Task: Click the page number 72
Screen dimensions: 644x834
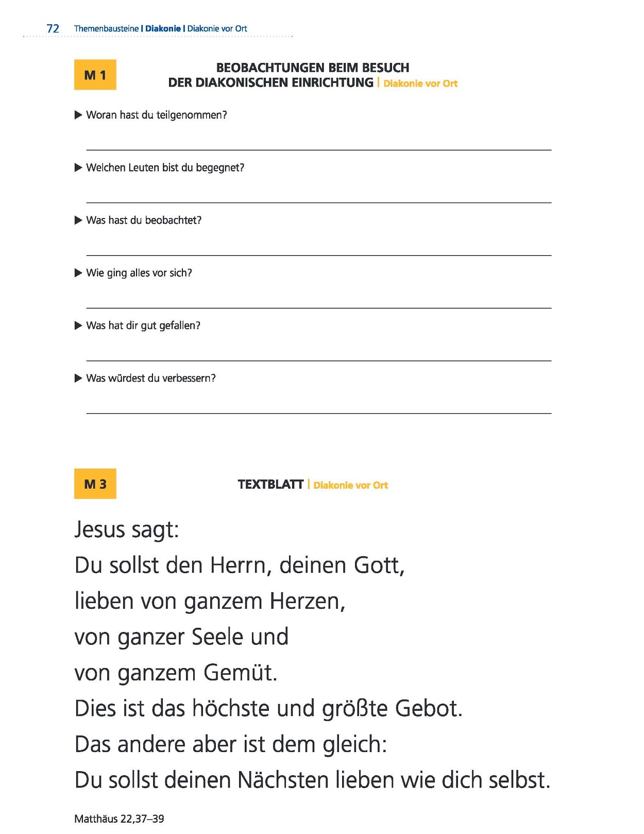Action: point(53,29)
